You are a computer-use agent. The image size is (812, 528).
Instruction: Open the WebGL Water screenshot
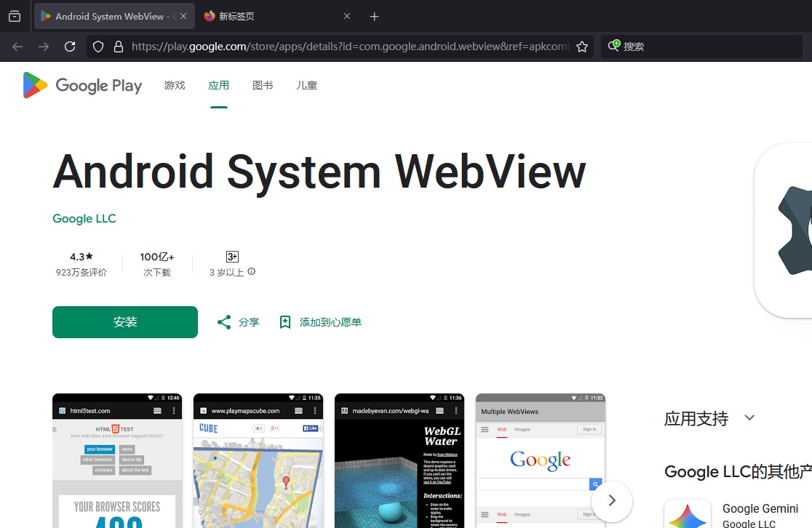[399, 460]
